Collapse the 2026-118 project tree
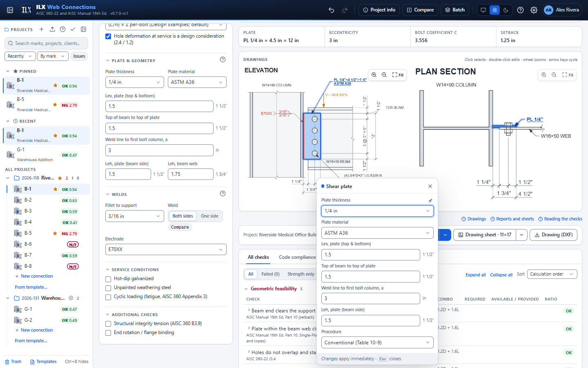The height and width of the screenshot is (368, 588). click(x=8, y=178)
